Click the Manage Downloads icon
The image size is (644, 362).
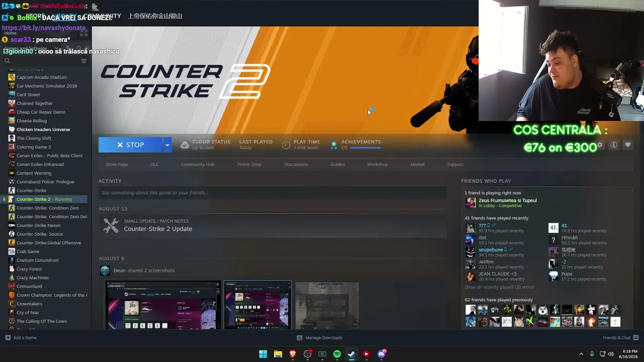click(x=300, y=338)
